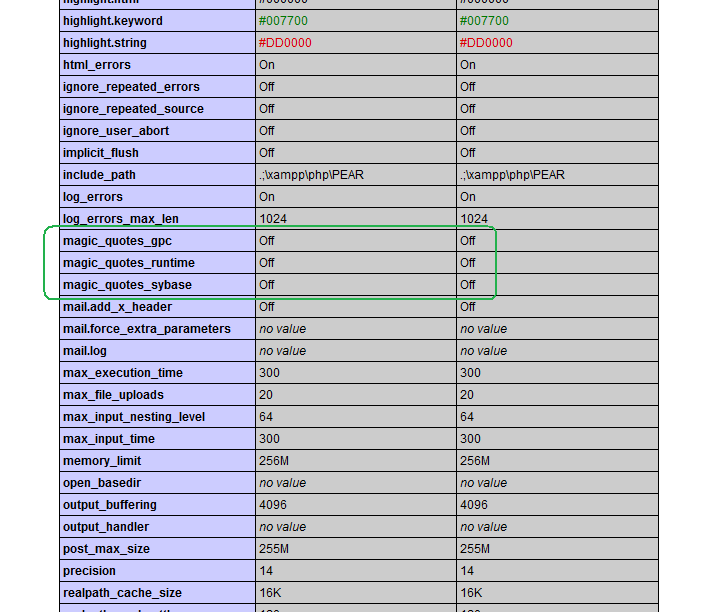
Task: Click the highlight.string directive name
Action: [x=105, y=43]
